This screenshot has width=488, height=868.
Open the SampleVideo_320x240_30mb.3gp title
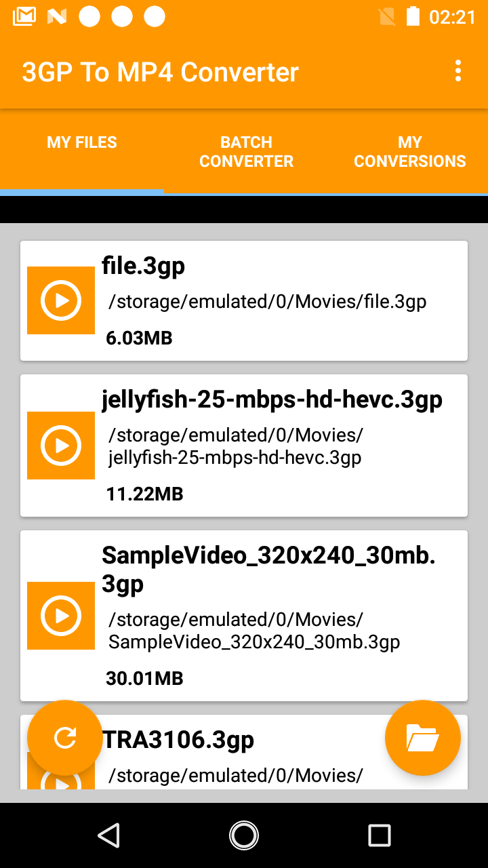268,570
